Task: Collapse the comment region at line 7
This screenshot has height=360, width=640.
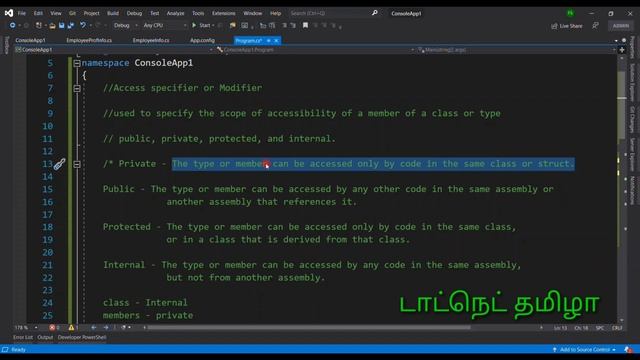Action: (x=77, y=88)
